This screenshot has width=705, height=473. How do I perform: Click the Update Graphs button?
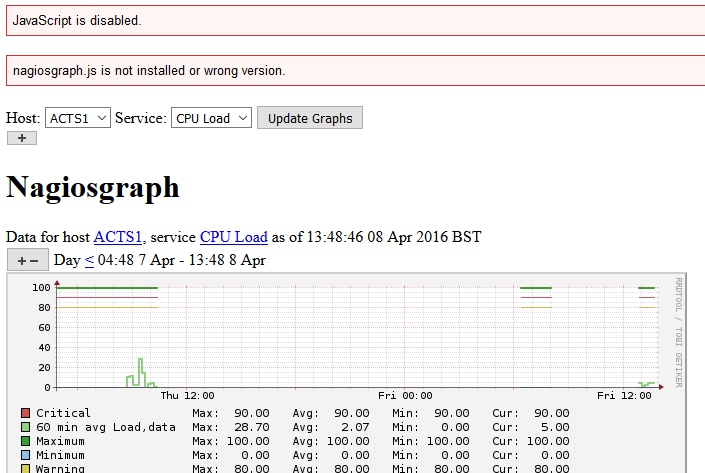click(310, 118)
